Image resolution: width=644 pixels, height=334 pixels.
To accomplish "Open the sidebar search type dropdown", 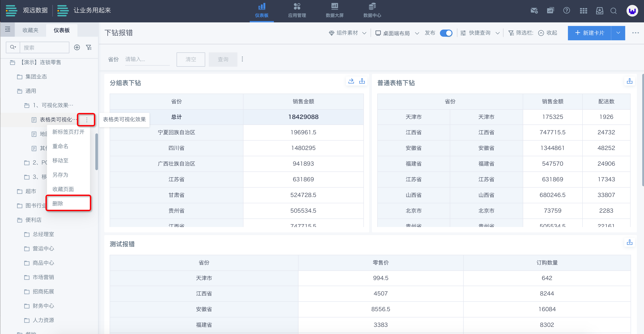I will click(x=13, y=47).
